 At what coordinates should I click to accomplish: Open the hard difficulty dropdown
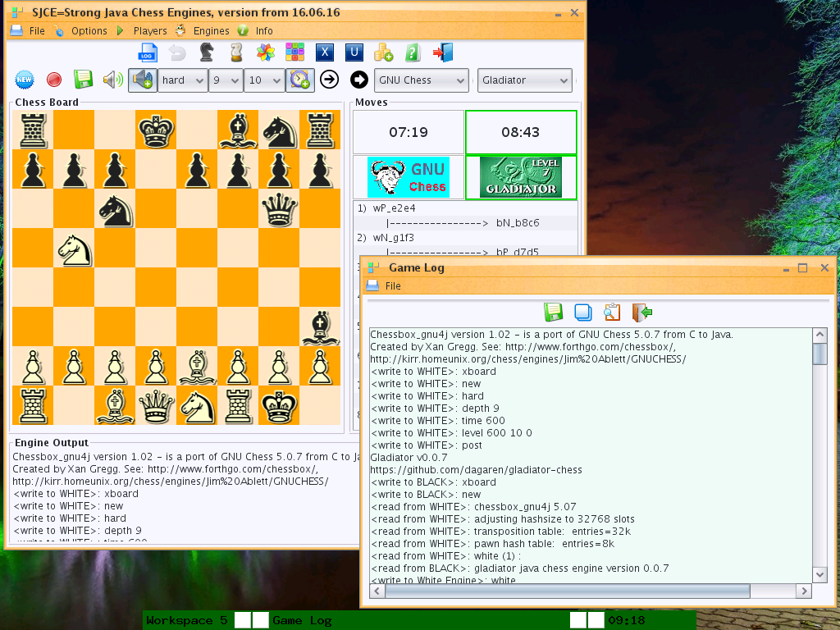[182, 80]
